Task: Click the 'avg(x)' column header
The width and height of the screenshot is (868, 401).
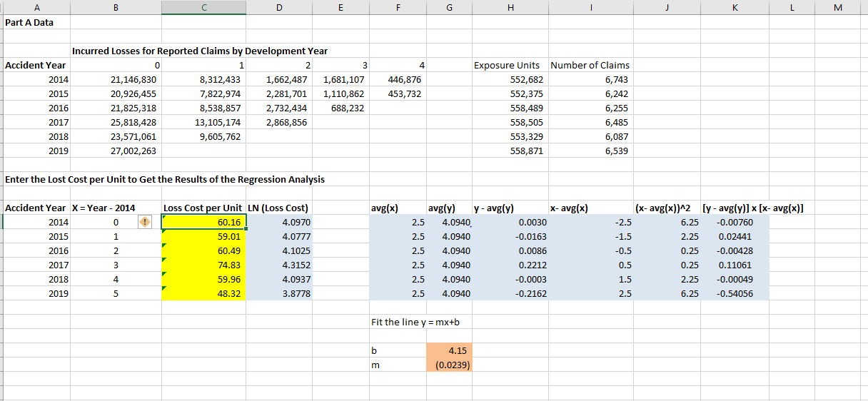Action: (385, 208)
